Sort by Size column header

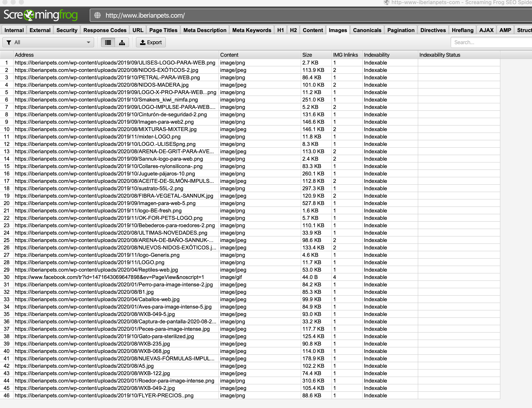tap(316, 55)
